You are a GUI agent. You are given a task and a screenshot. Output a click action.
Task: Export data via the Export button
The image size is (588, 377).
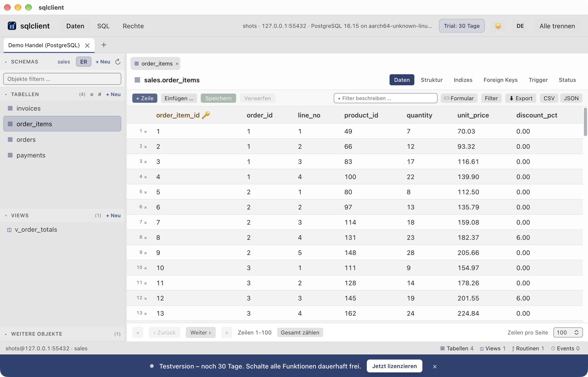pos(520,98)
